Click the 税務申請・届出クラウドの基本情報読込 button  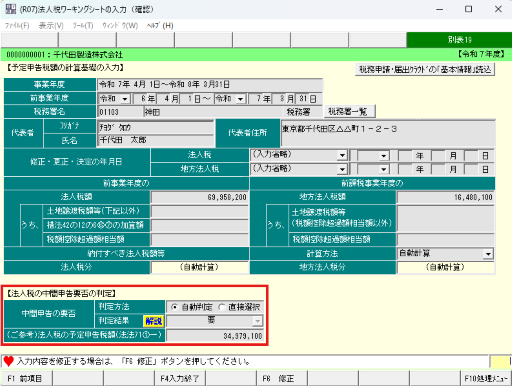(425, 69)
